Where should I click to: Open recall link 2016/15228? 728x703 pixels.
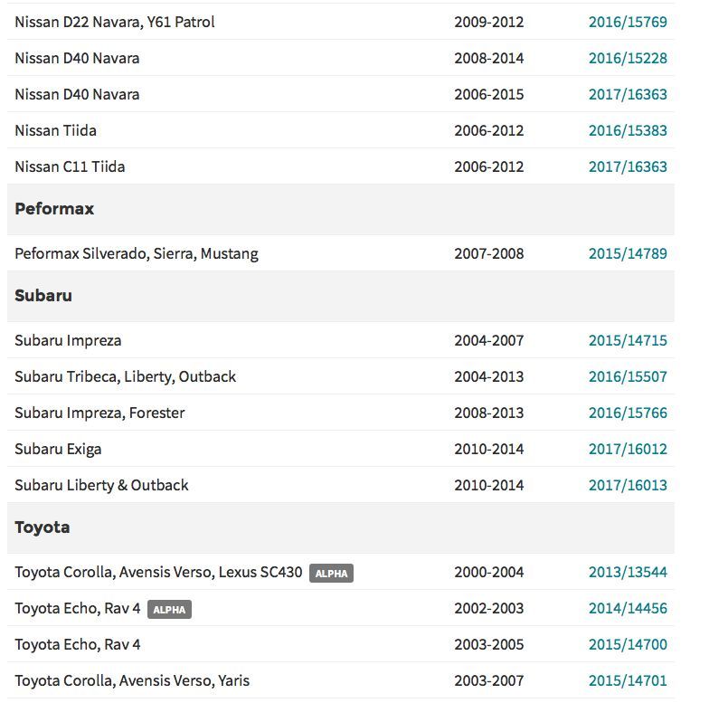[628, 58]
